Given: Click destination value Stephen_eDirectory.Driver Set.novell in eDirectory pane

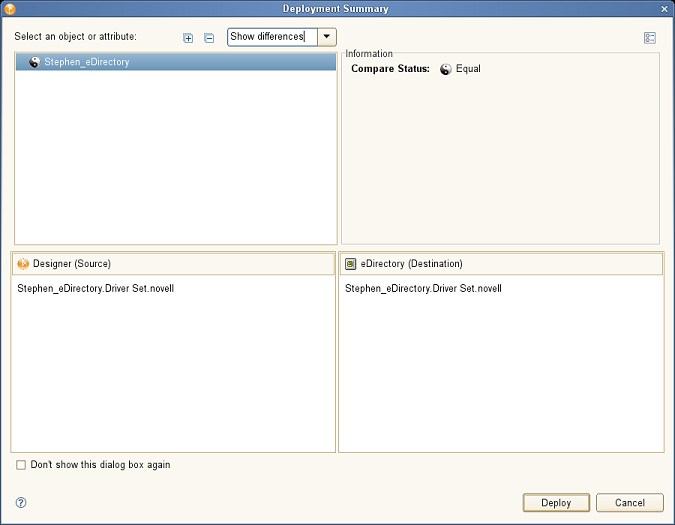Looking at the screenshot, I should pos(423,288).
